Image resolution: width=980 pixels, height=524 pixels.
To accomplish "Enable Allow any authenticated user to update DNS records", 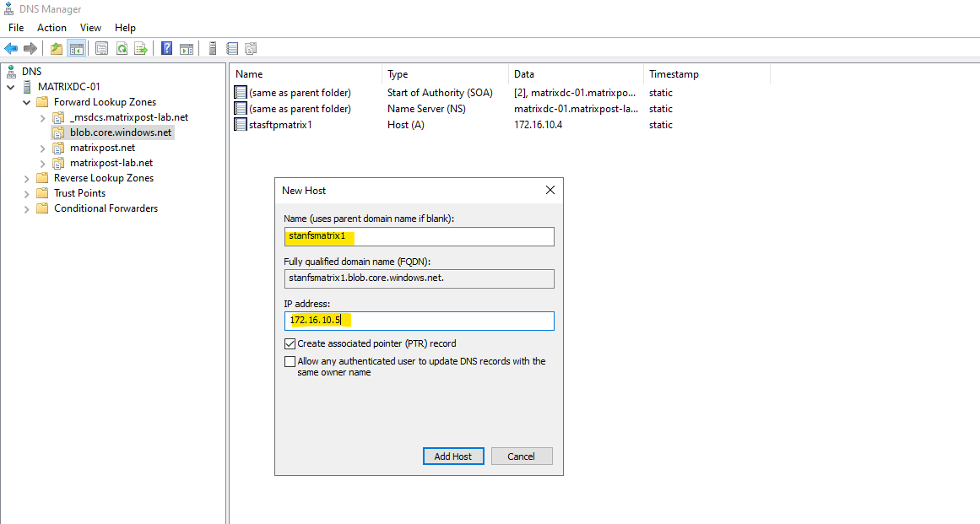I will (x=290, y=361).
